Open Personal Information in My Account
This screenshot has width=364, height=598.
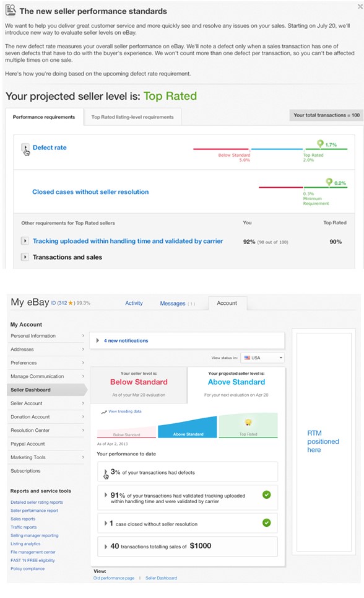coord(46,336)
